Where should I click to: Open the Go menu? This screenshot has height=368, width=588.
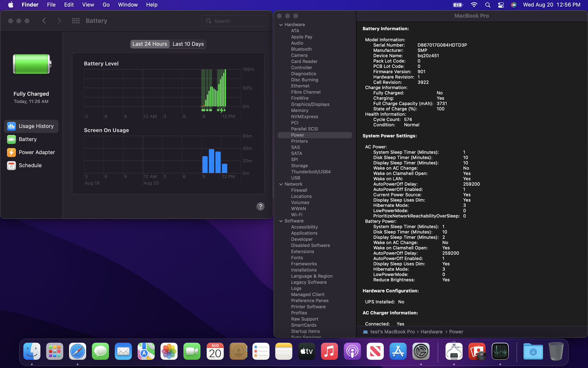point(106,5)
